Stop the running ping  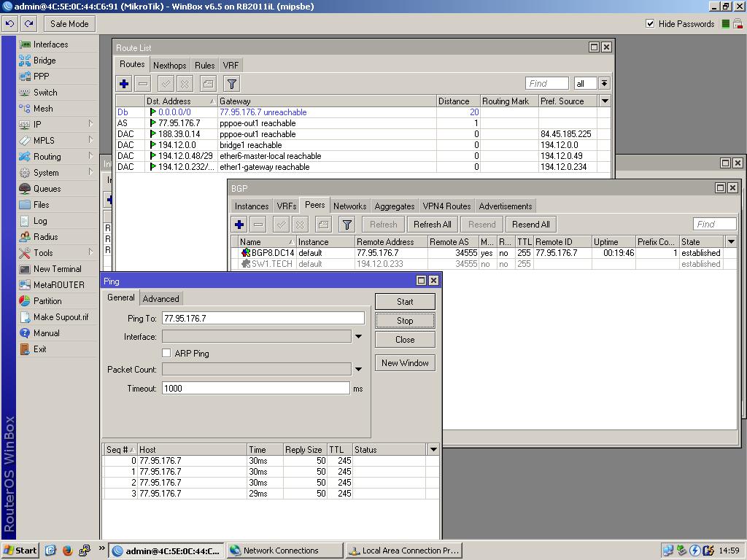pyautogui.click(x=405, y=321)
